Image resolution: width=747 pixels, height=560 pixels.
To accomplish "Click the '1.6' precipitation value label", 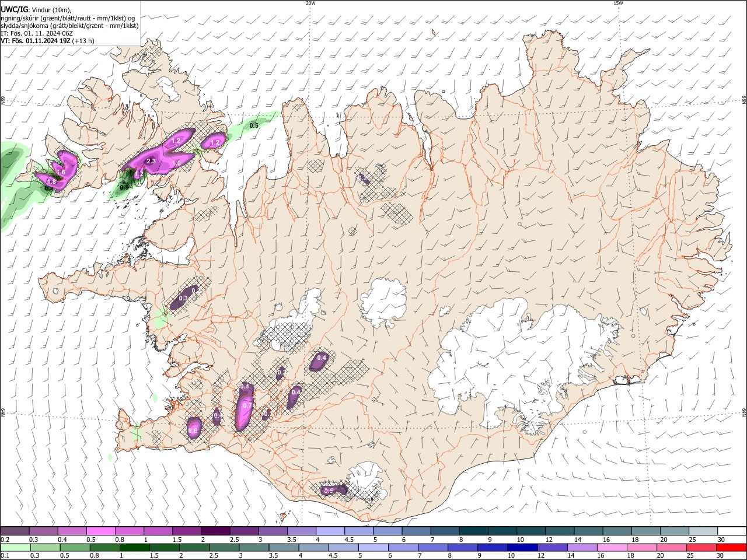I will 61,172.
